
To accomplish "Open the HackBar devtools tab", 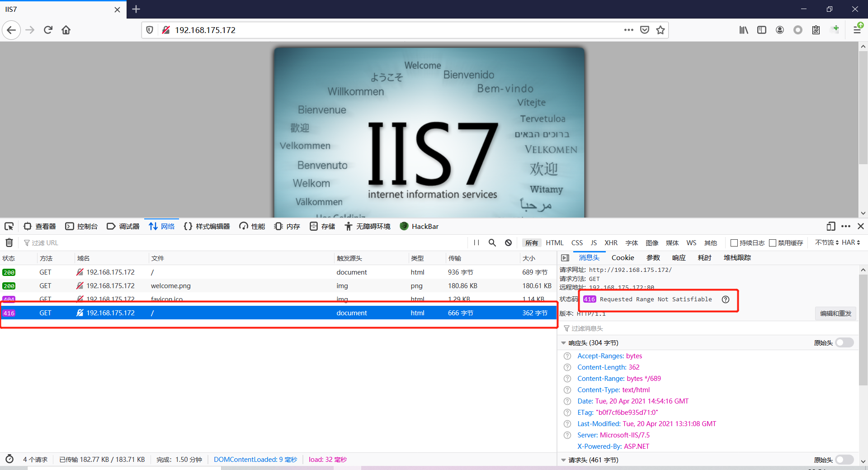I will pos(420,226).
